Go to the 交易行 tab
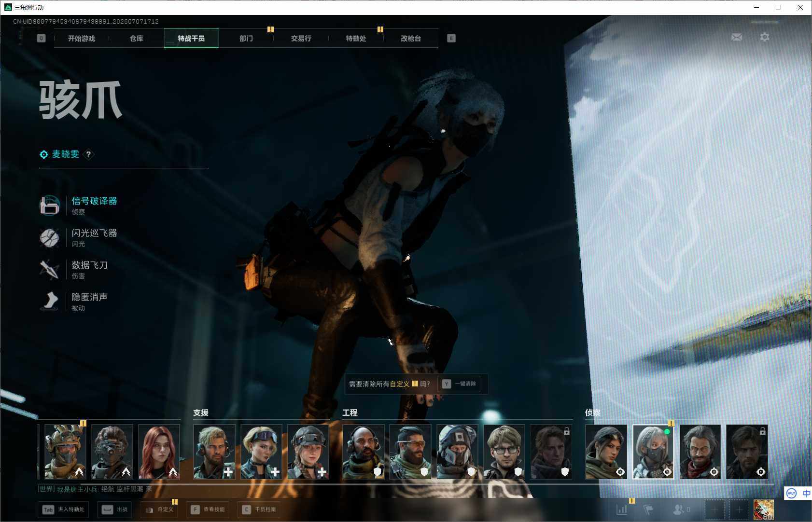This screenshot has height=522, width=812. [x=301, y=38]
